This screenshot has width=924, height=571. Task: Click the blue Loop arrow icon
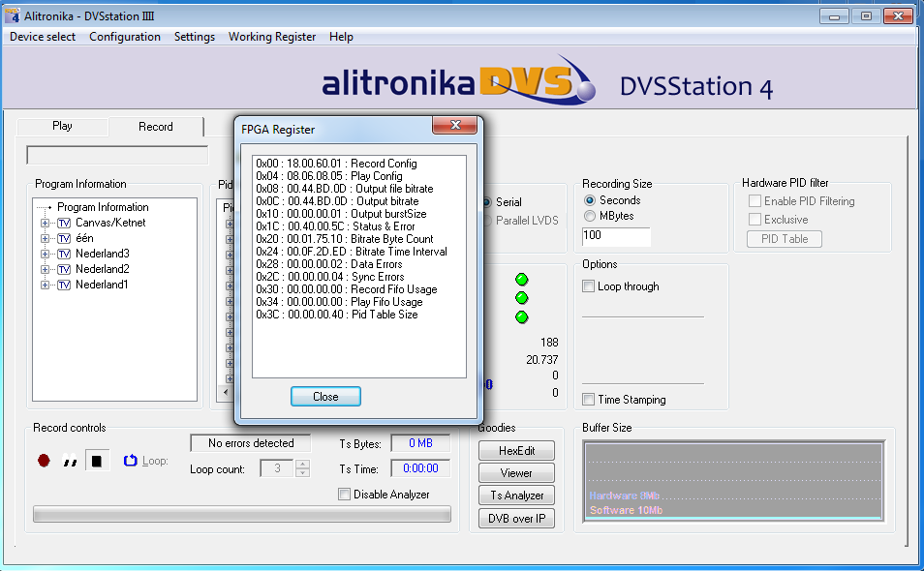131,461
